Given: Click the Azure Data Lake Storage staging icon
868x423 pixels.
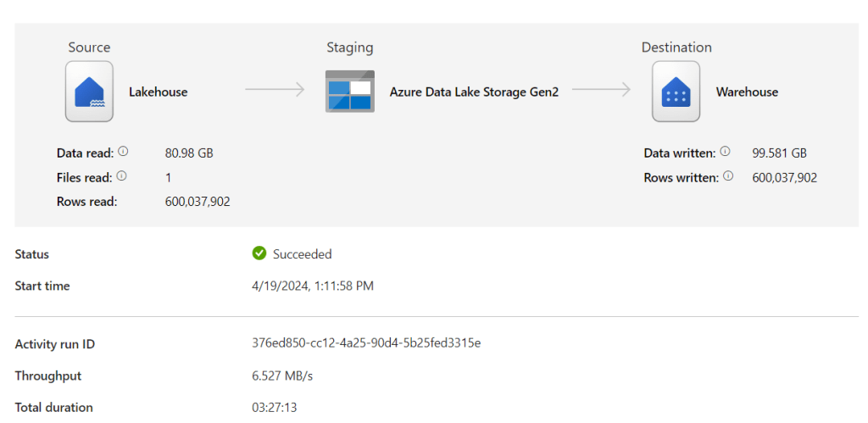Looking at the screenshot, I should [349, 92].
